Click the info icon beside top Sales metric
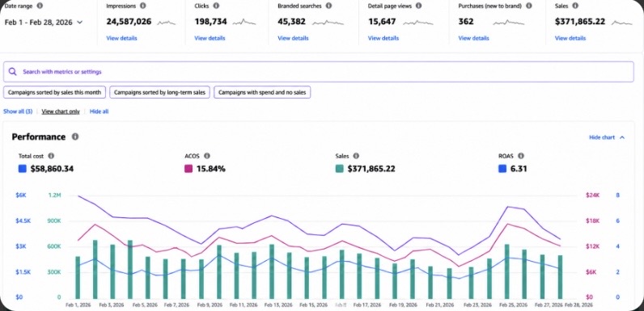The width and height of the screenshot is (644, 311). pyautogui.click(x=575, y=6)
